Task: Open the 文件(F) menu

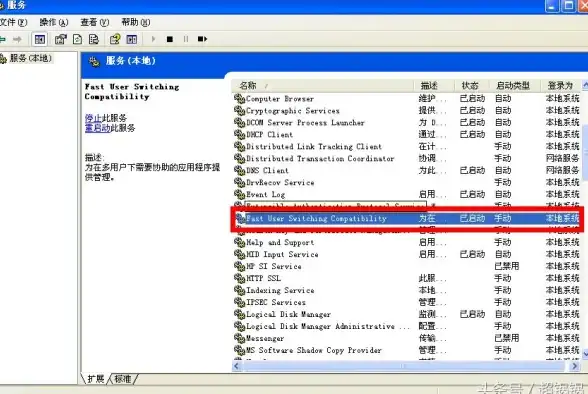Action: 14,22
